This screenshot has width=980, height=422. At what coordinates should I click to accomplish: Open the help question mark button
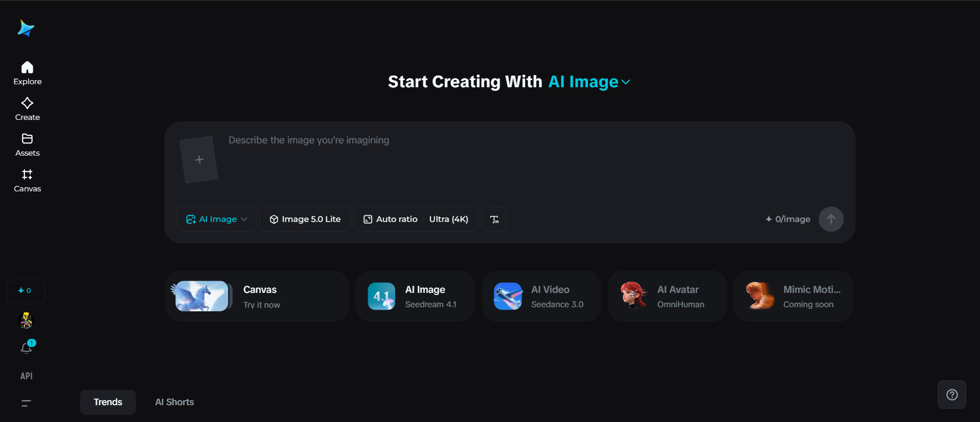point(952,394)
